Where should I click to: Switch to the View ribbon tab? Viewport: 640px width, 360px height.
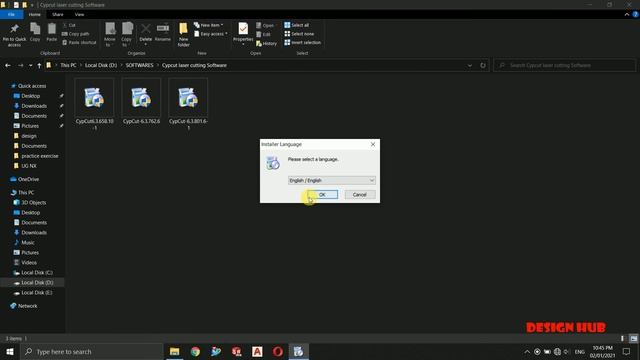[x=79, y=14]
